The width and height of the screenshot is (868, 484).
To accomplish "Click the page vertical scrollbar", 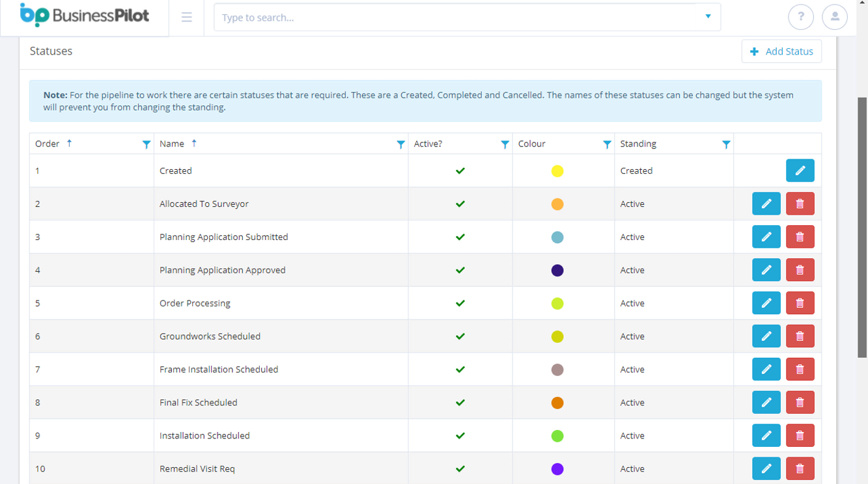I will point(862,228).
